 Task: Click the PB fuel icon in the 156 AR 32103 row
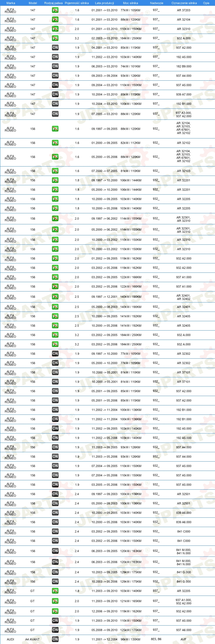coord(55,171)
